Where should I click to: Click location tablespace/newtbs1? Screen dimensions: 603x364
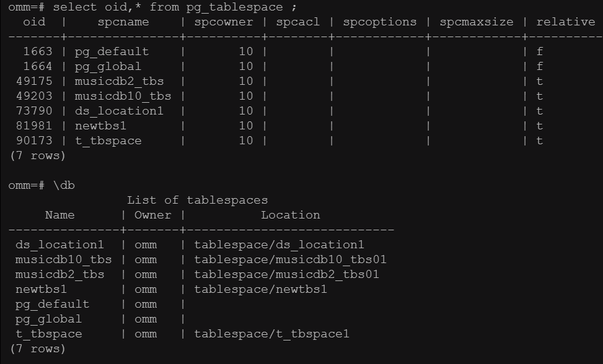260,289
